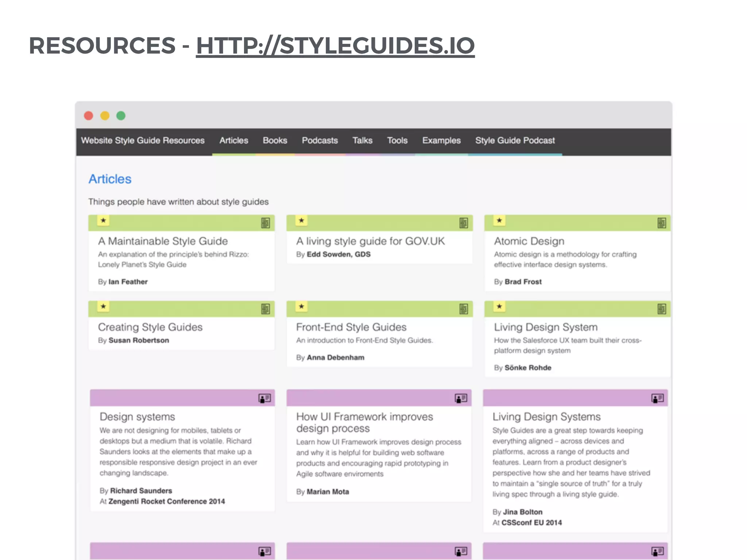
Task: Click star badge on Living Design System card
Action: 499,307
